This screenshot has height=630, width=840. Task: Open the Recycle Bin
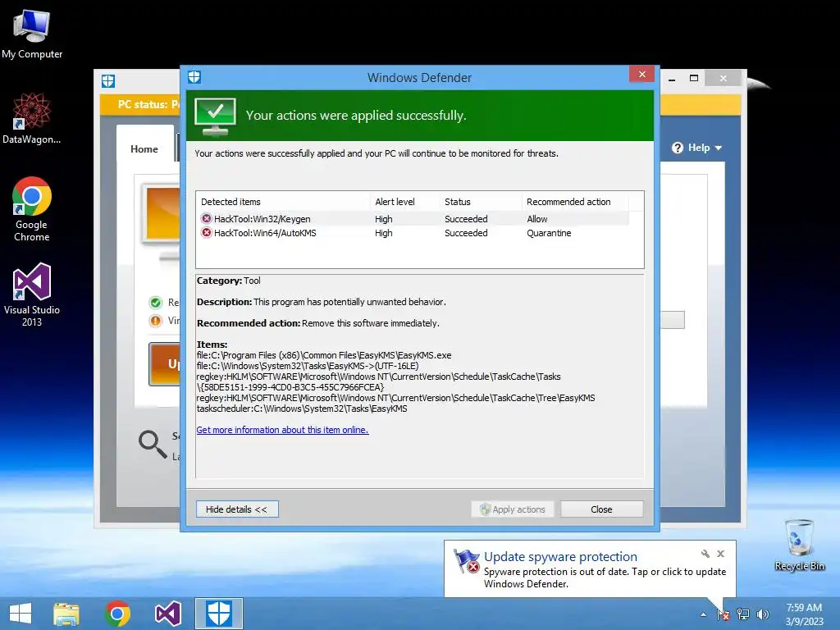799,545
